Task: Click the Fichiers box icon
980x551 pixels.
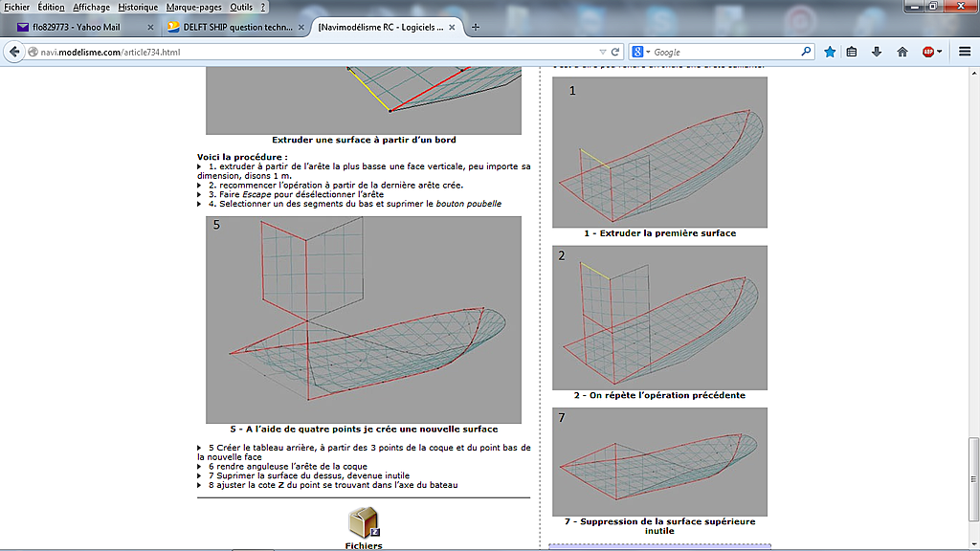Action: pos(364,522)
